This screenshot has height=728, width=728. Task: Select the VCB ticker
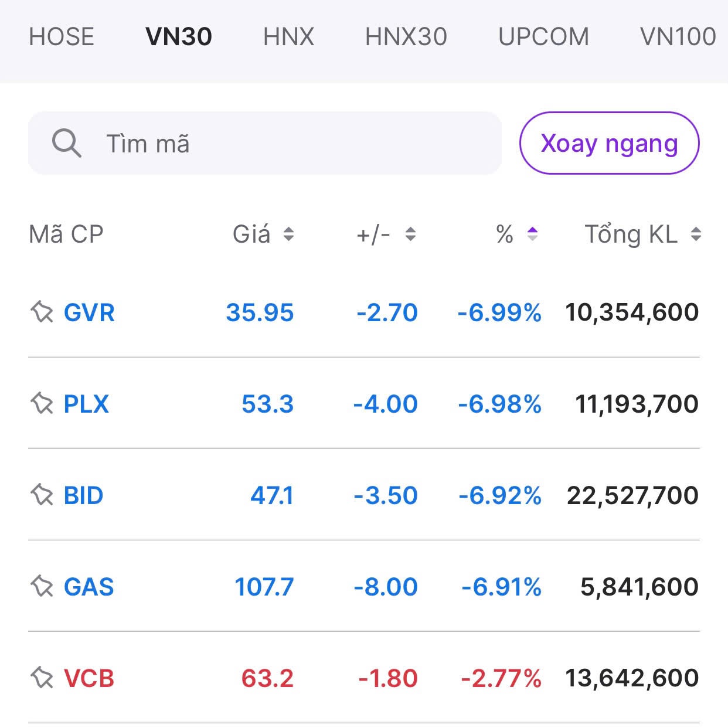(89, 678)
